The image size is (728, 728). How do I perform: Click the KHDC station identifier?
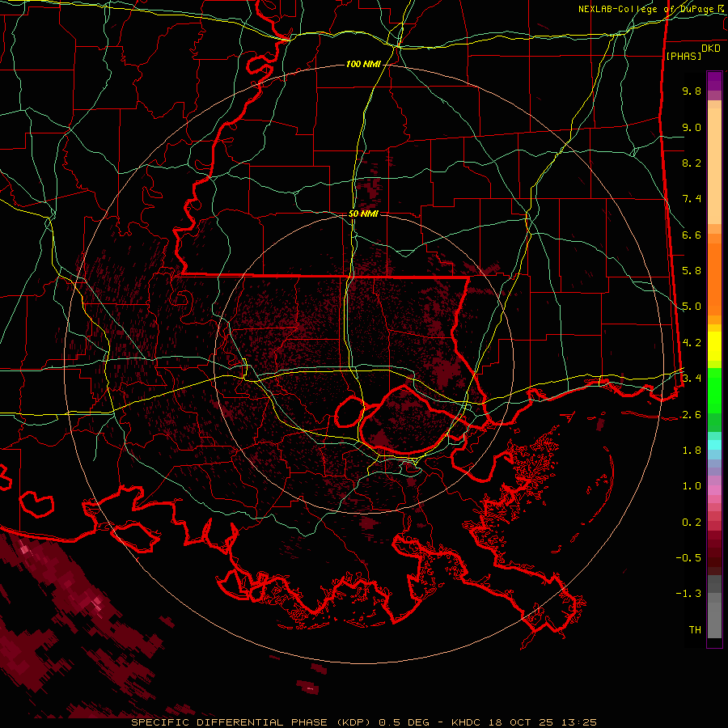467,722
